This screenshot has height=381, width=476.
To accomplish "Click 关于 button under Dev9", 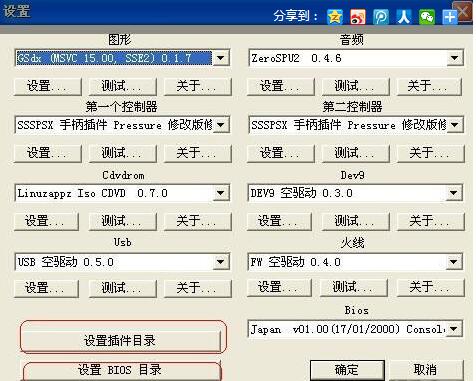I will coord(430,222).
